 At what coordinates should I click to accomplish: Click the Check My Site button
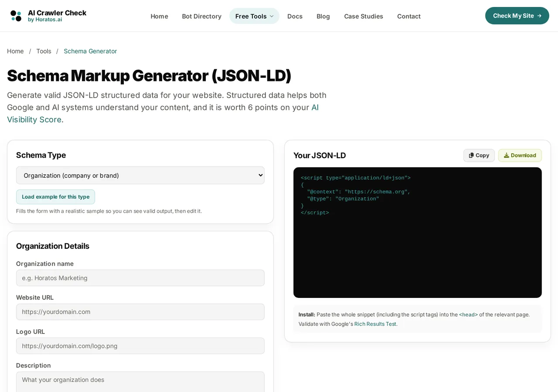517,16
